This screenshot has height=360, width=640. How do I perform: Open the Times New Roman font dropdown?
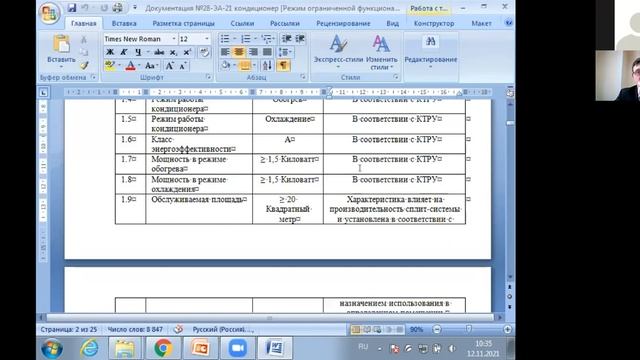(173, 39)
